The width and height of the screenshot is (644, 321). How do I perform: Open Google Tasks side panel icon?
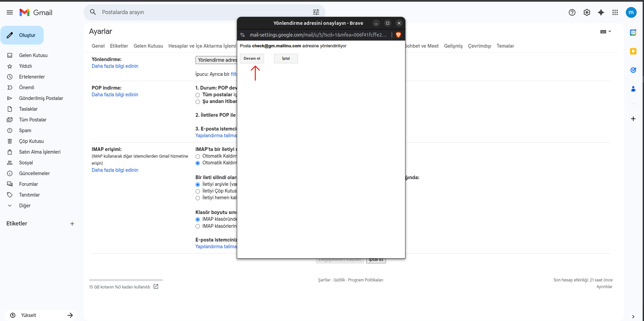pos(633,70)
